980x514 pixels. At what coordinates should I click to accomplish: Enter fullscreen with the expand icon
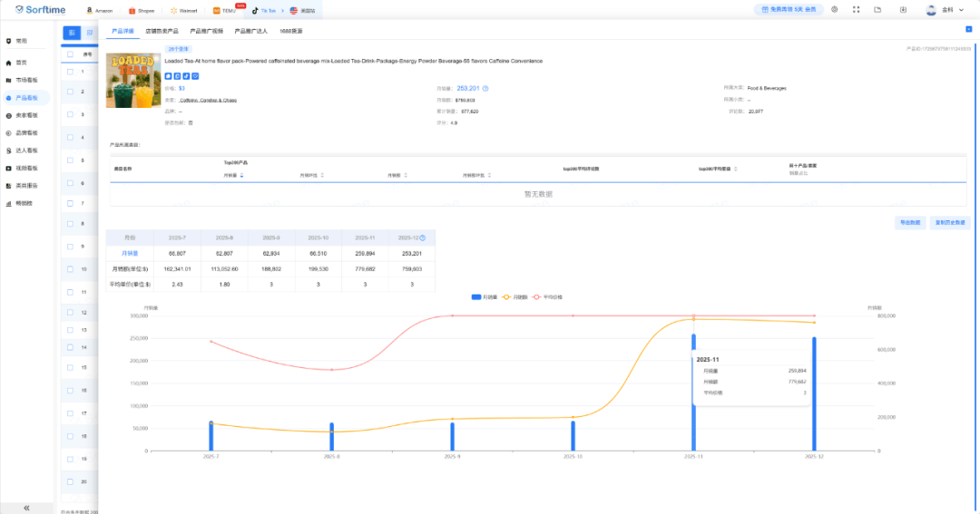[857, 10]
